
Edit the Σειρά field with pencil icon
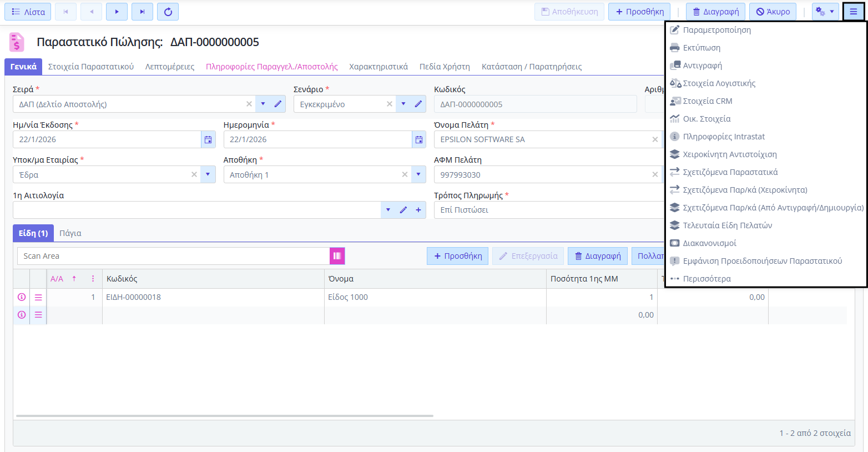tap(278, 104)
